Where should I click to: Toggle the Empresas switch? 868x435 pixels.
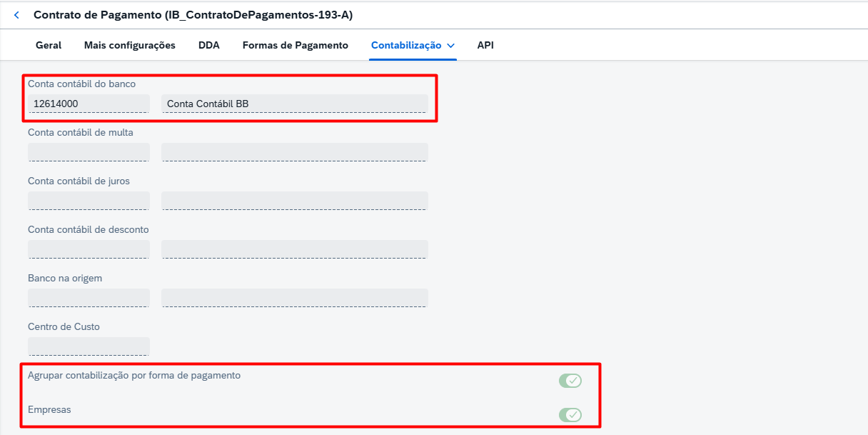pyautogui.click(x=570, y=415)
